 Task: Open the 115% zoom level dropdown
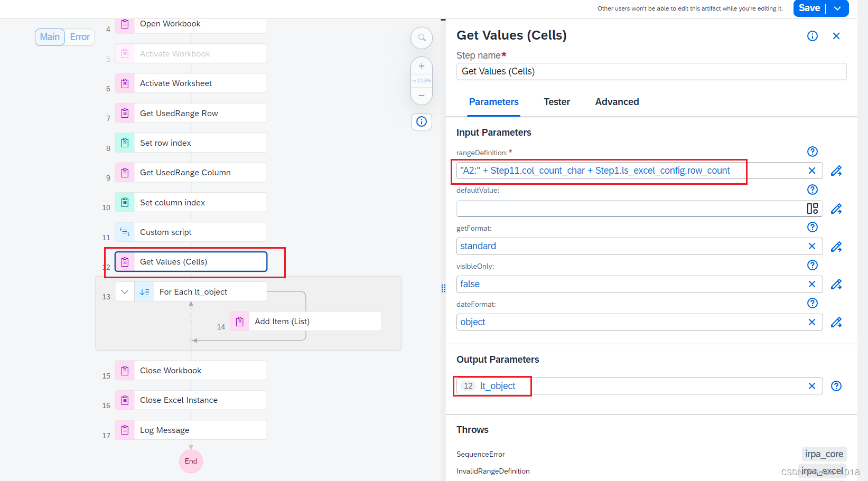422,81
